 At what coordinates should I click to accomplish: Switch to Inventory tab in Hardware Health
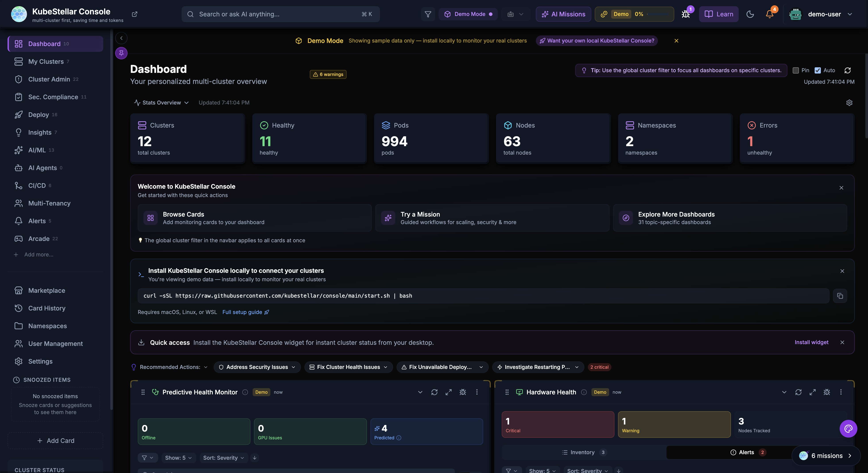(583, 452)
